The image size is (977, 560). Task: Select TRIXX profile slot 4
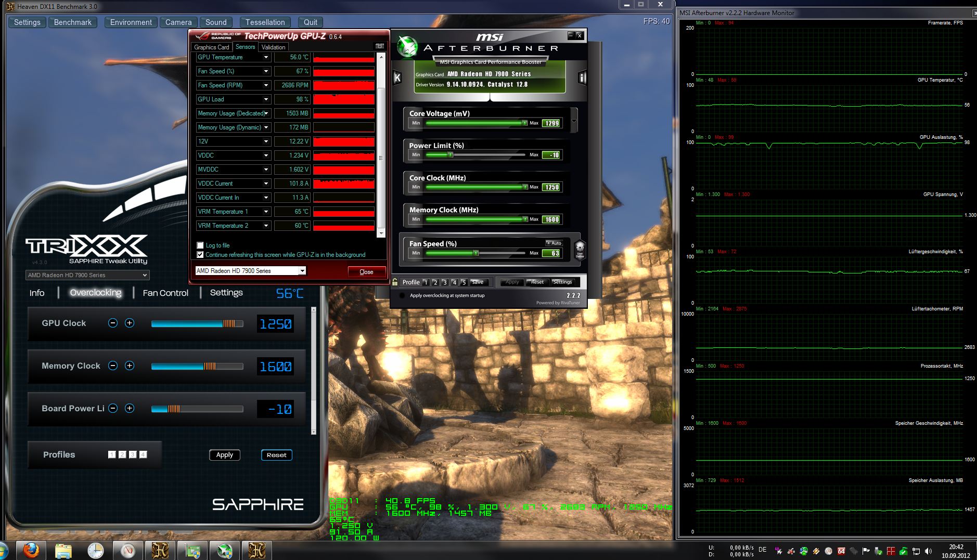click(x=143, y=454)
